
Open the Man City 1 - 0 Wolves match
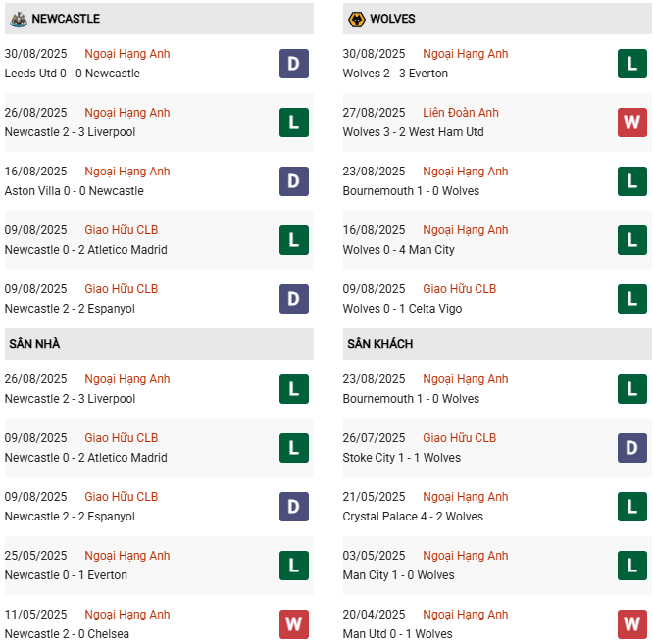(x=398, y=575)
